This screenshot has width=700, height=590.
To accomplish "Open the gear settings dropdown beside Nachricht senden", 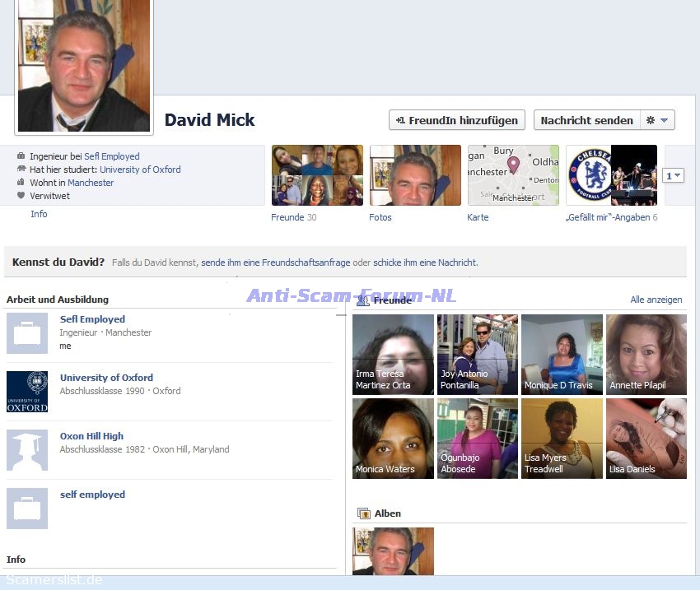I will [658, 120].
